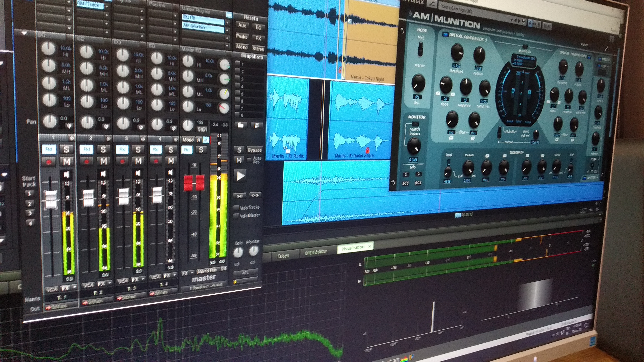Click Start track number 2 button

[x=29, y=204]
